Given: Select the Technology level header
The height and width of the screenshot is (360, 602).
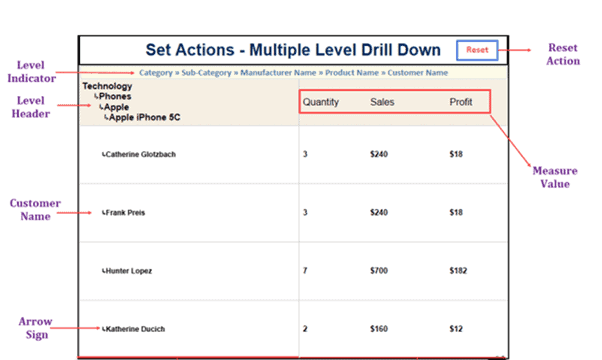Looking at the screenshot, I should pos(107,86).
